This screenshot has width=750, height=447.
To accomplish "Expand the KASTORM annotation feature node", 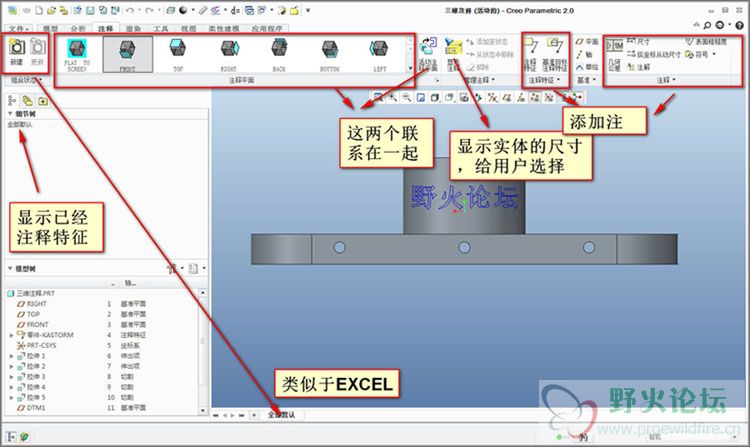I will point(11,335).
